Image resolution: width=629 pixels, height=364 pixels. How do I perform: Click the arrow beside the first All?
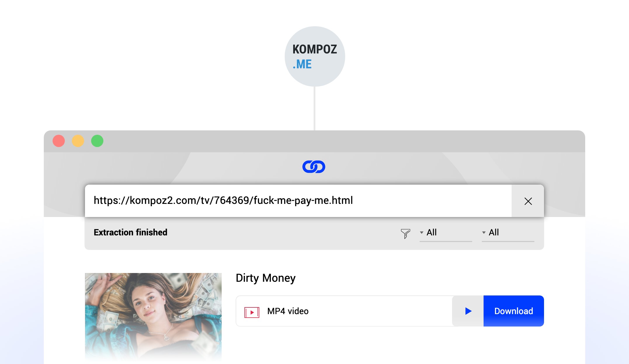tap(422, 232)
